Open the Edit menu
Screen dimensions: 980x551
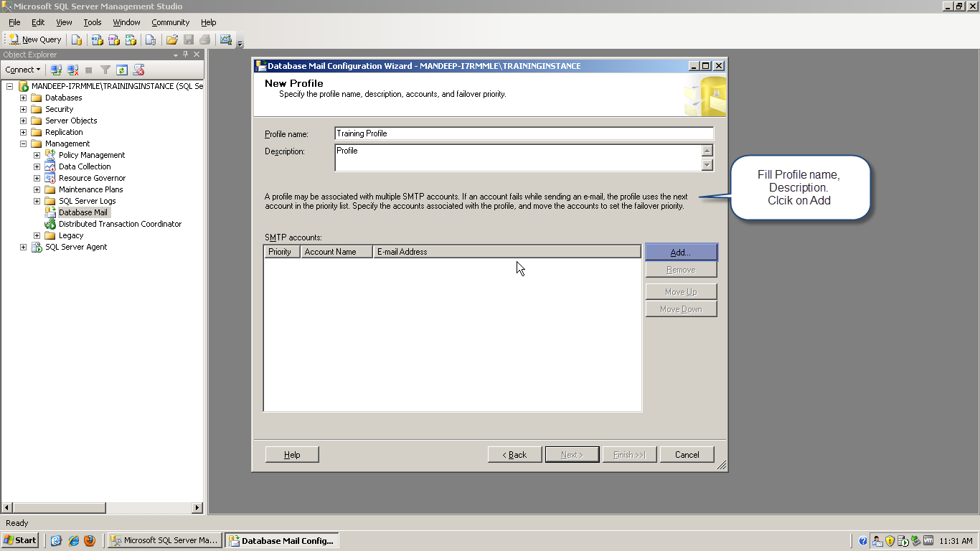tap(38, 22)
